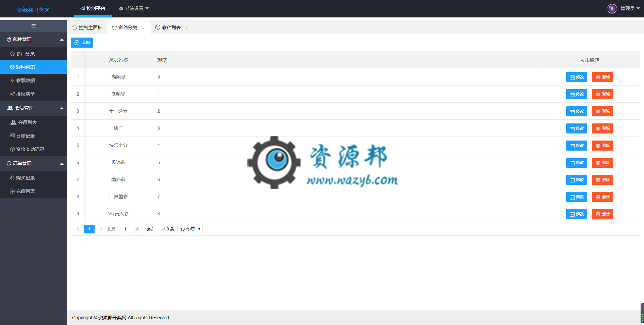Open 彩票数据 in the sidebar
The width and height of the screenshot is (644, 325).
pos(34,80)
